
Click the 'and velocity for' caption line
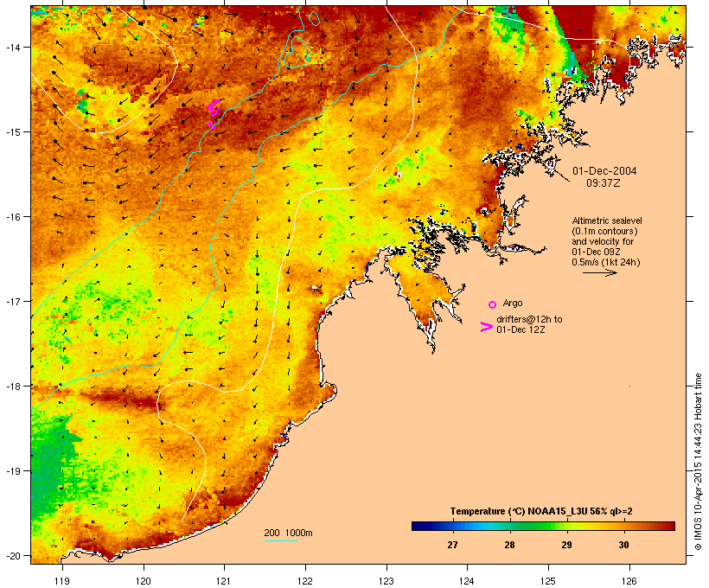click(x=603, y=241)
